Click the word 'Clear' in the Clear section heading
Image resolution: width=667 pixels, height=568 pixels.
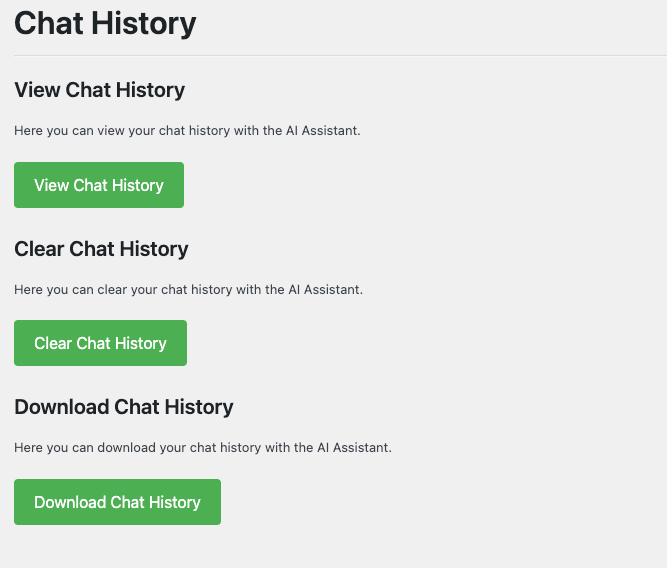40,248
